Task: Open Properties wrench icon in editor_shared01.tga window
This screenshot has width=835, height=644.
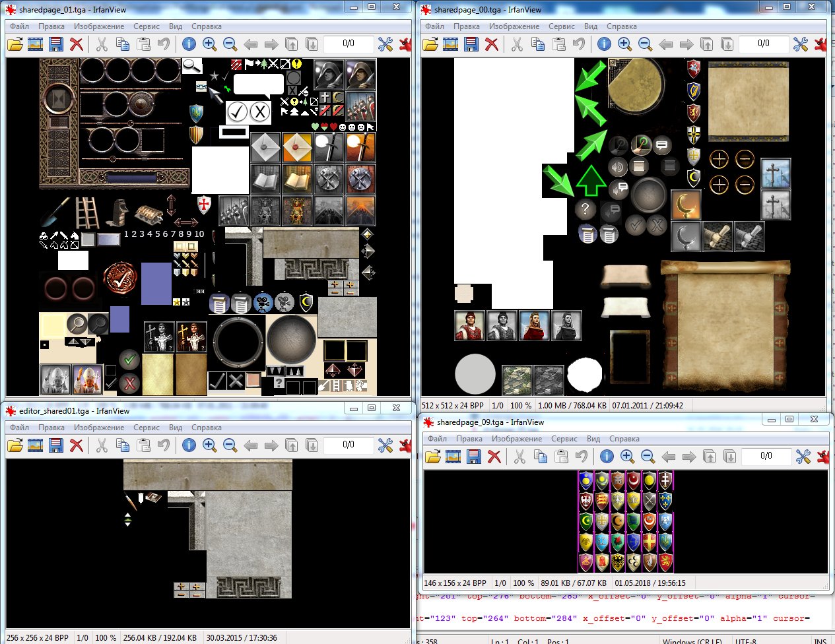Action: (x=385, y=445)
